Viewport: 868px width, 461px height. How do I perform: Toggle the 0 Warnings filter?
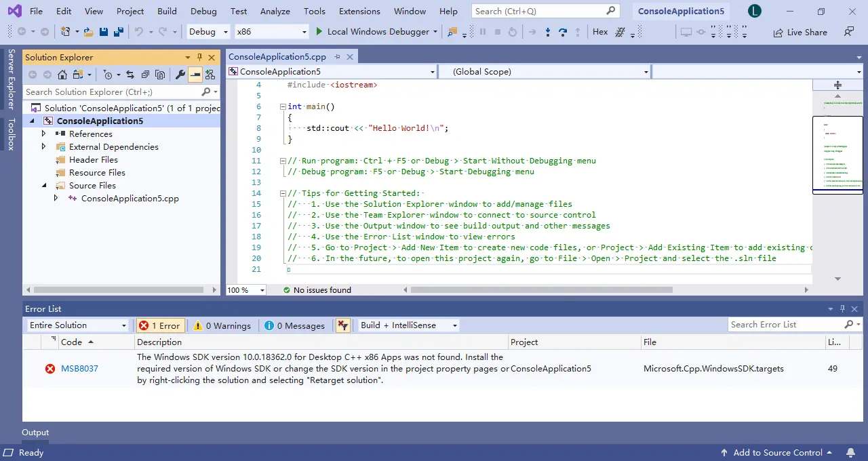point(222,325)
